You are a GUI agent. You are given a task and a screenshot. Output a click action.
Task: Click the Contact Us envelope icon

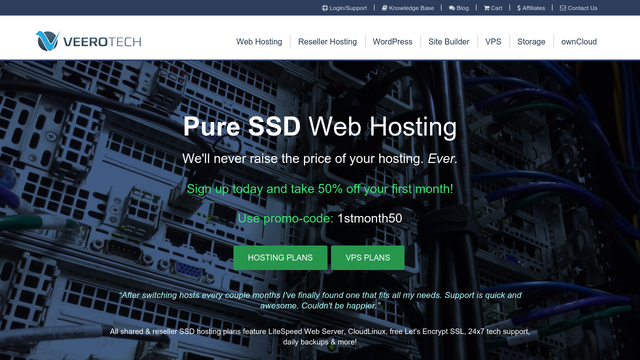point(563,8)
